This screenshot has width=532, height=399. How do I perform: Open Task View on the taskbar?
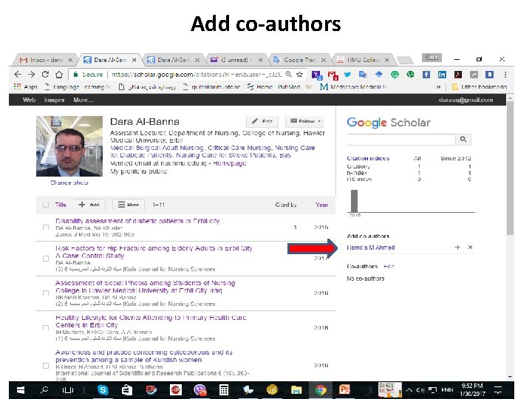(67, 390)
